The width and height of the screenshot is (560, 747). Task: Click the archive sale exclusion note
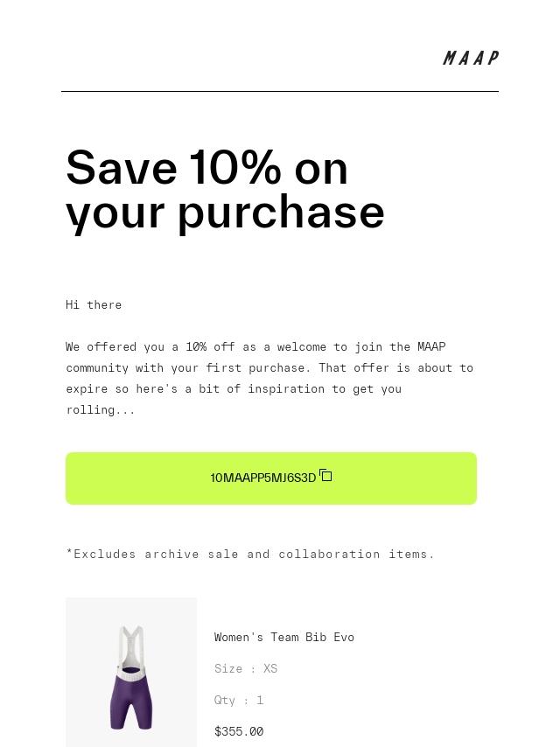(250, 555)
